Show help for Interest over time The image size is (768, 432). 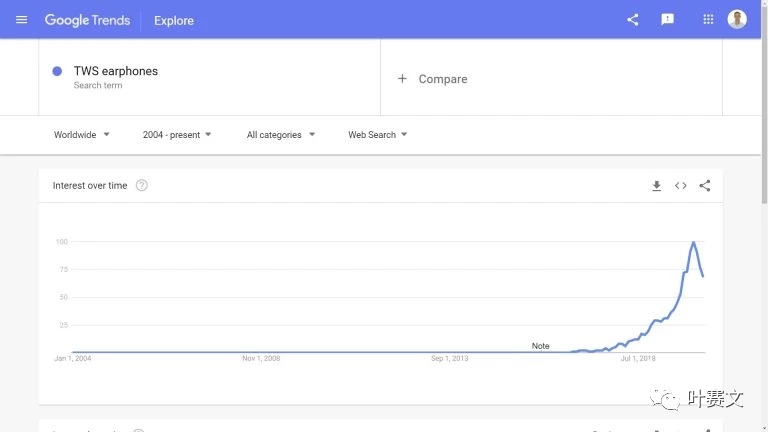[x=142, y=185]
